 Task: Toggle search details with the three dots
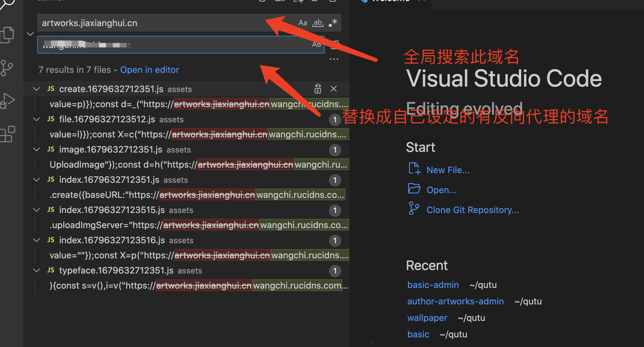(334, 59)
